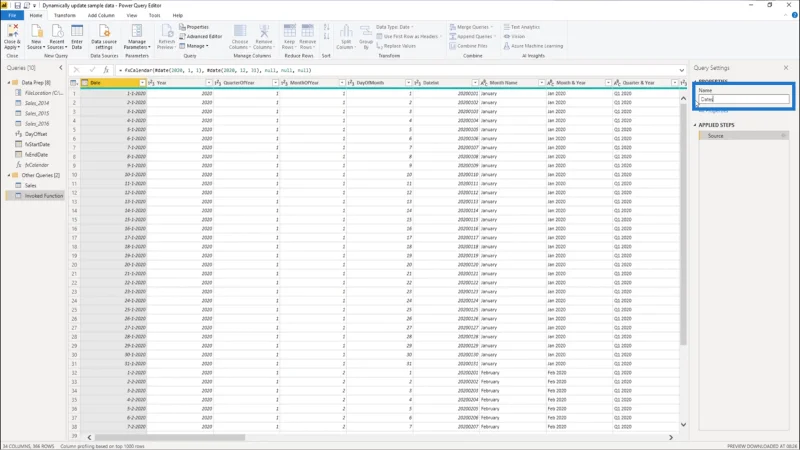Screen dimensions: 800x450
Task: Select the fxStartDate query
Action: point(37,144)
